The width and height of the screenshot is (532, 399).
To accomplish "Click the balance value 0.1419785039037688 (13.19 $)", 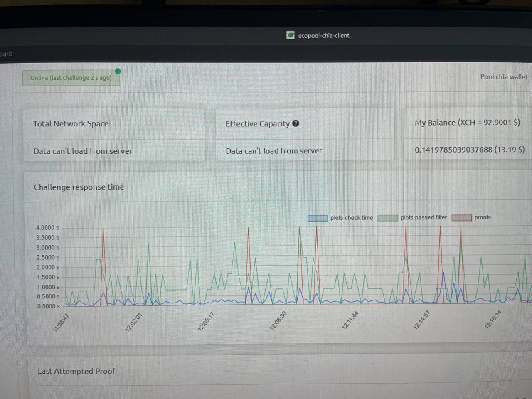I will click(x=470, y=150).
